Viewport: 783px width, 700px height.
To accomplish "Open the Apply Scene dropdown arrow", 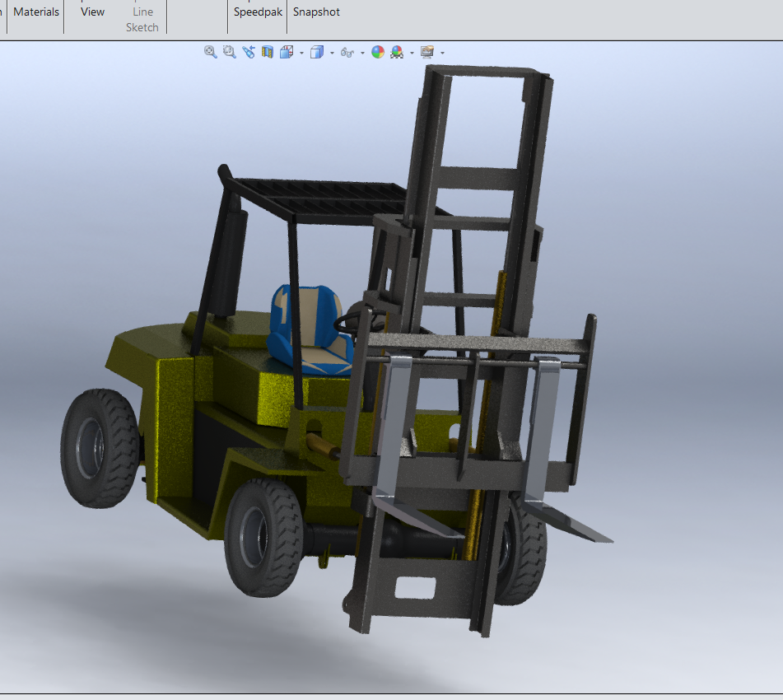I will tap(412, 53).
